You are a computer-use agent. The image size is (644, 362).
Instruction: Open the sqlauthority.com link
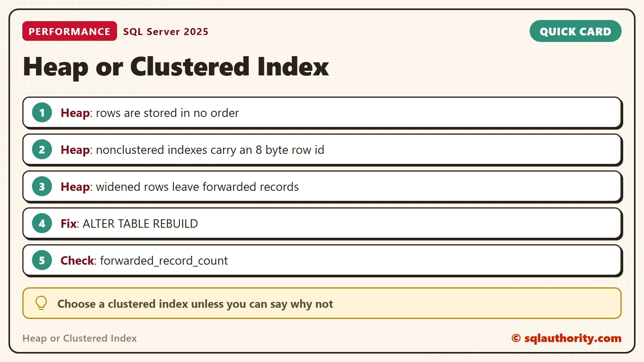(567, 338)
